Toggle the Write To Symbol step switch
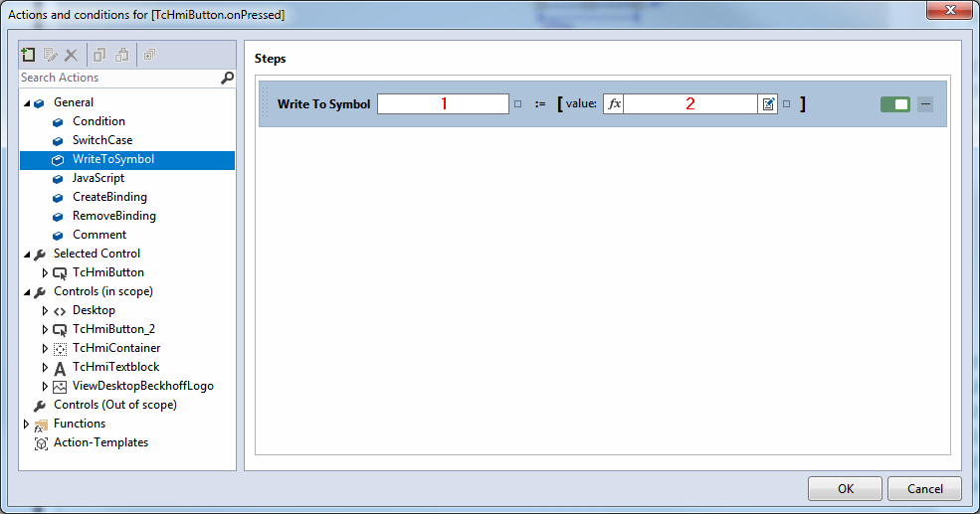 tap(895, 104)
